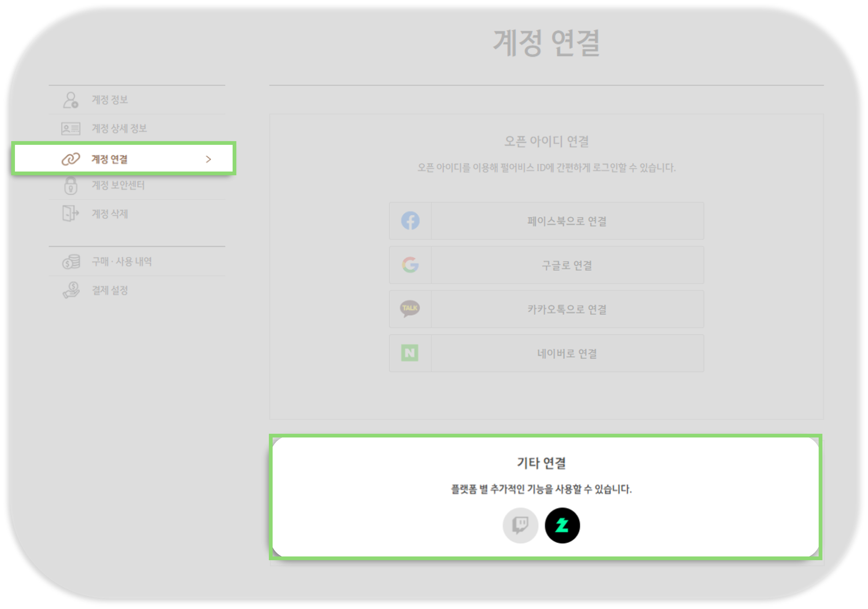Open 결제 설정 menu item
868x609 pixels.
point(137,290)
